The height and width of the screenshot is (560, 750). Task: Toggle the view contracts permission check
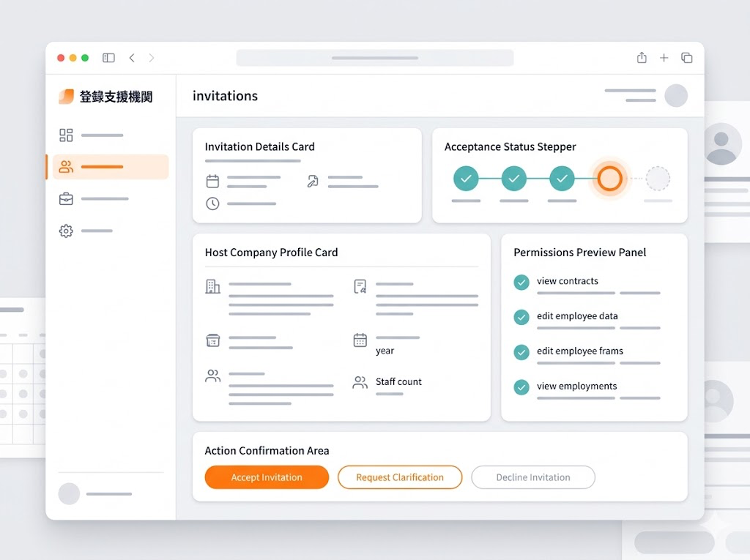click(521, 282)
